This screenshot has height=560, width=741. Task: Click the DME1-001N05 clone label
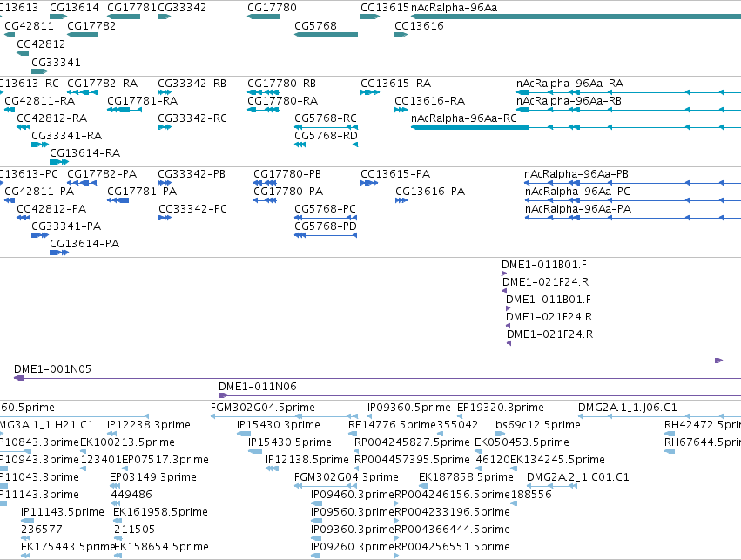click(x=52, y=369)
